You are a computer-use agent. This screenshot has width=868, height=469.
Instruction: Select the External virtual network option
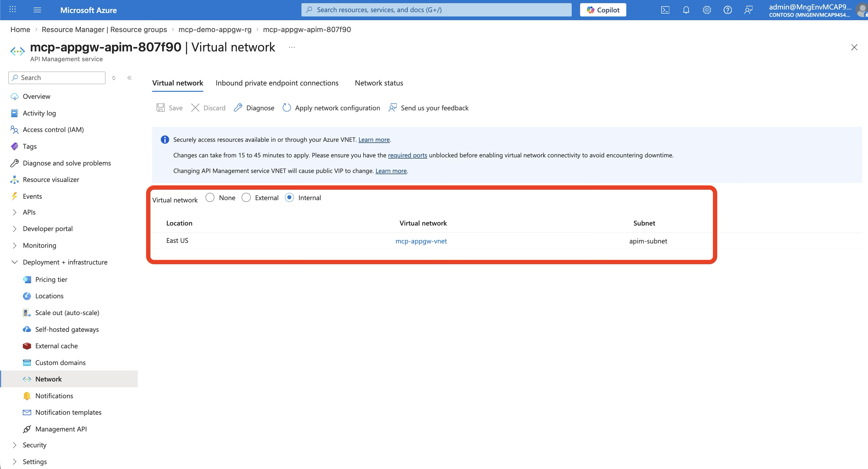pyautogui.click(x=246, y=198)
